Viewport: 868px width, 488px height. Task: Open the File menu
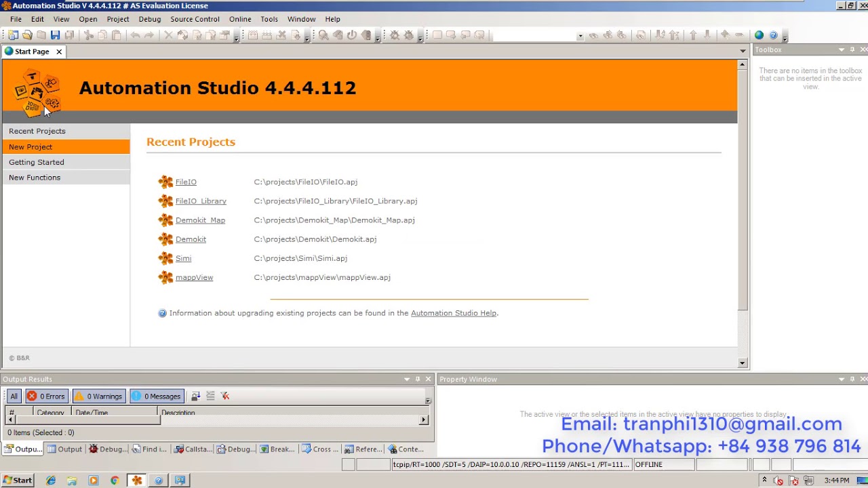(16, 19)
